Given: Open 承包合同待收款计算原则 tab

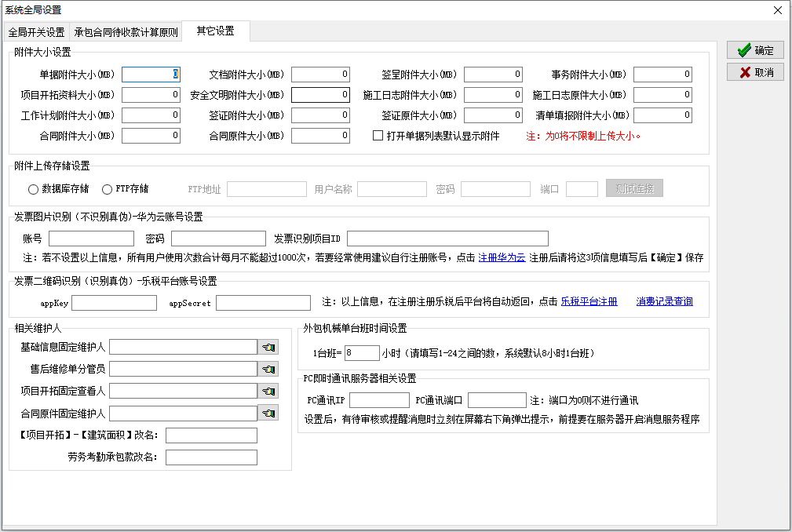Looking at the screenshot, I should click(x=126, y=32).
